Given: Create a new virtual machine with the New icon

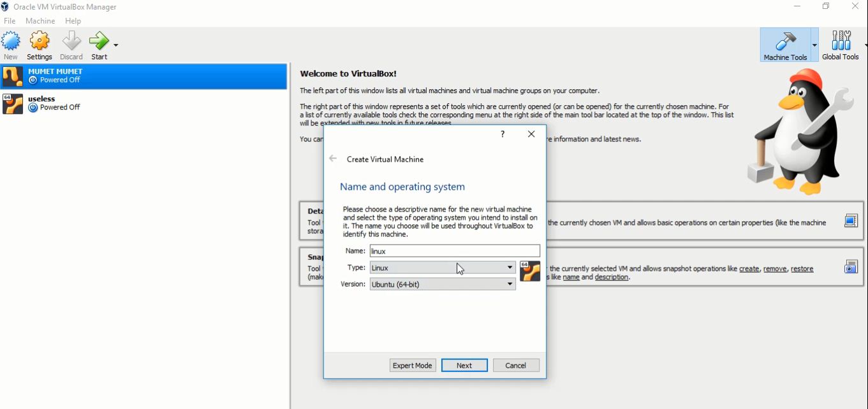Looking at the screenshot, I should 11,41.
